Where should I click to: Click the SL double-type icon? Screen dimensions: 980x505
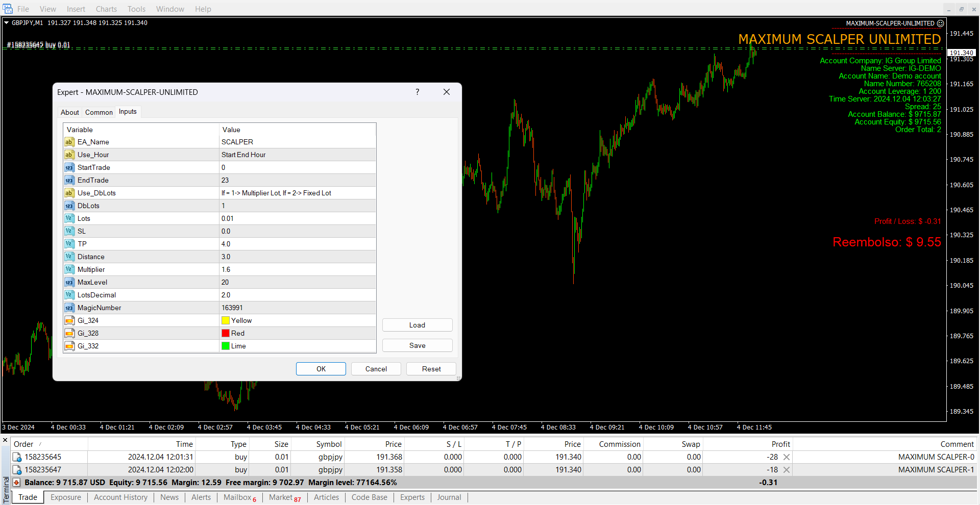click(x=69, y=231)
